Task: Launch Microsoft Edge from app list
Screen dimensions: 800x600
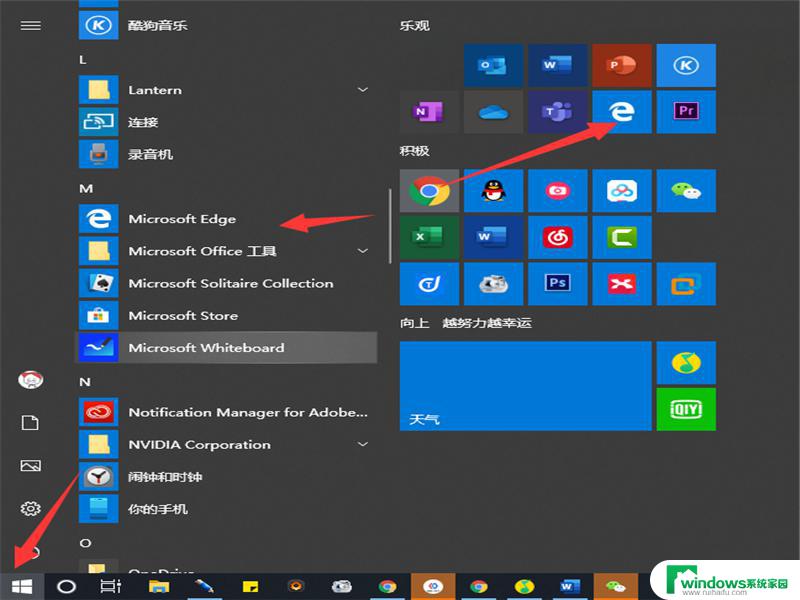Action: [227, 219]
